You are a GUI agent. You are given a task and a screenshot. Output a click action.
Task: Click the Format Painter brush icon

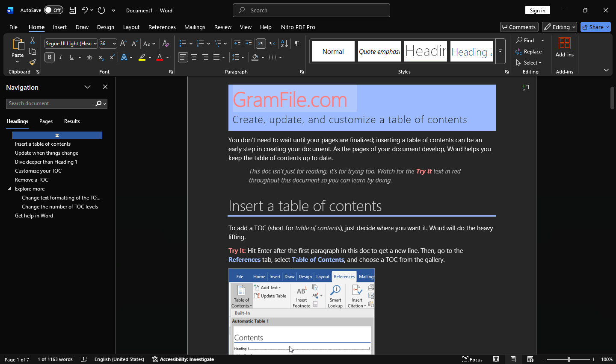tap(33, 62)
